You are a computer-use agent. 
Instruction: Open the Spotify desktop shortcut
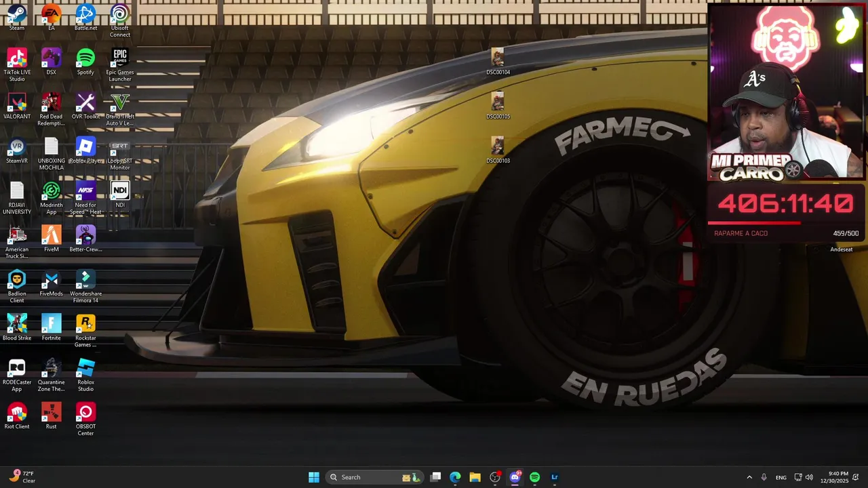(x=85, y=62)
